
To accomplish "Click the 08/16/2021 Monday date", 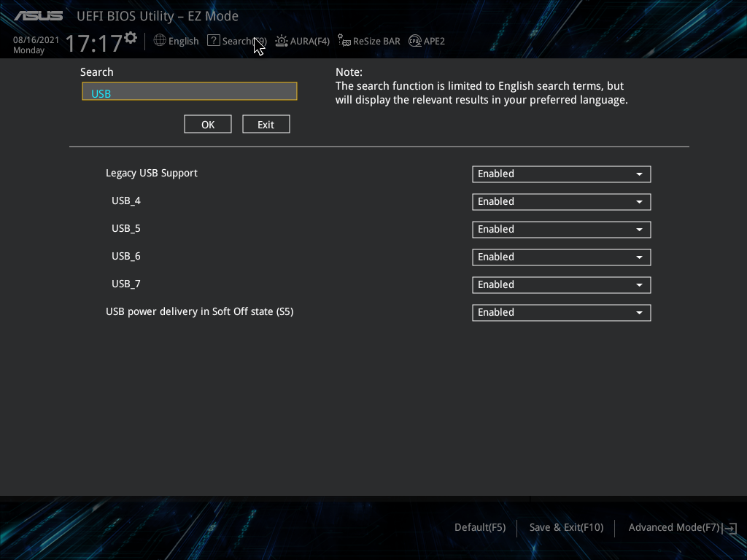I will click(36, 45).
